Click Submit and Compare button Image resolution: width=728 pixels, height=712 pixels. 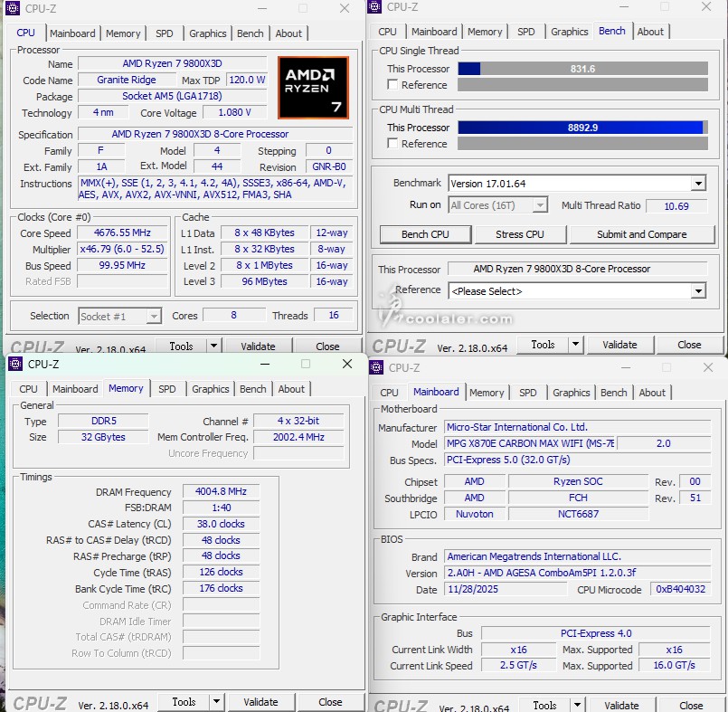click(x=642, y=234)
